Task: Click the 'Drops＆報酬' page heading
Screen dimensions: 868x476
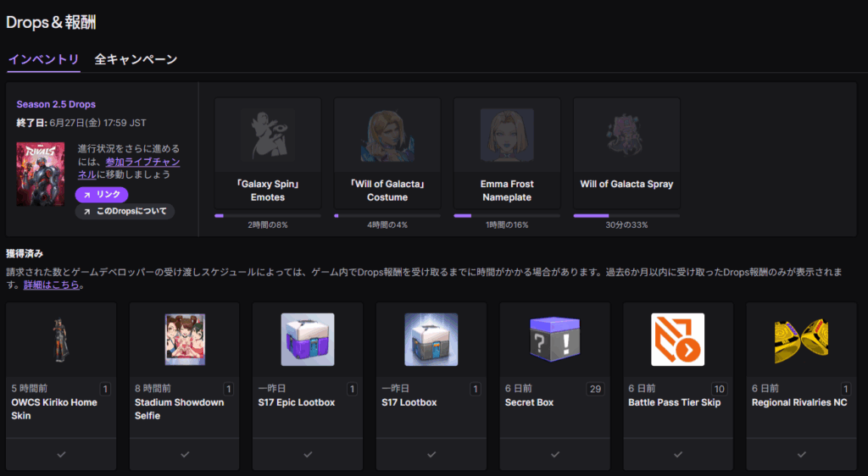Action: [51, 22]
